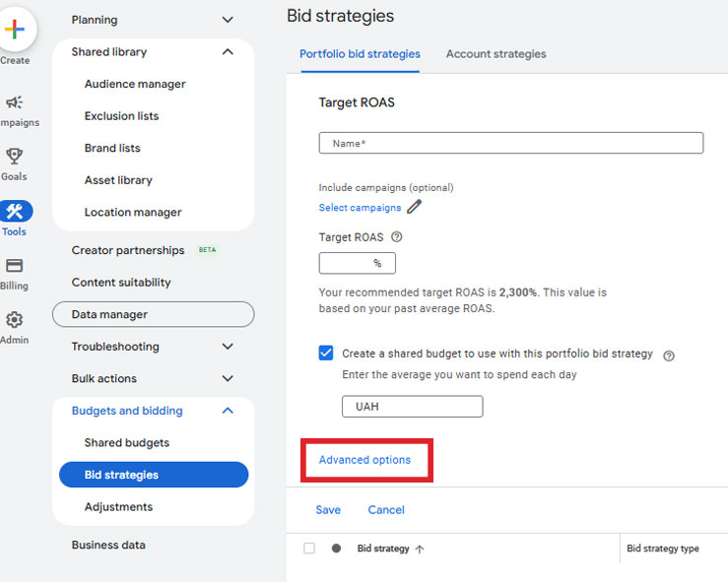Open Billing via card icon
This screenshot has height=582, width=728.
click(15, 266)
